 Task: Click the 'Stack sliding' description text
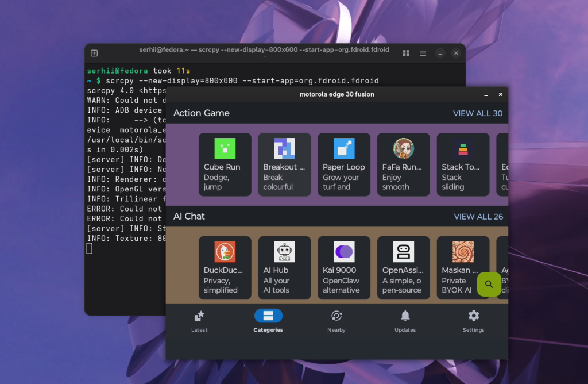tap(452, 182)
